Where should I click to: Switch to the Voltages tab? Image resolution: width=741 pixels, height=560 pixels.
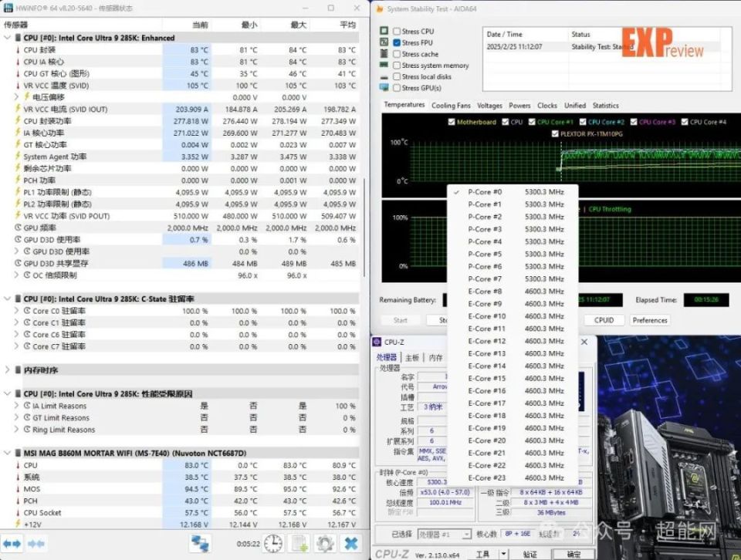click(489, 106)
